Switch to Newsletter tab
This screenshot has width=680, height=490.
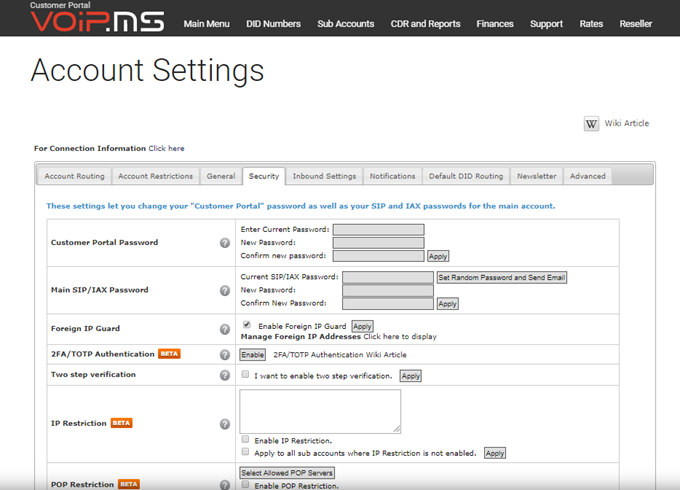click(536, 176)
